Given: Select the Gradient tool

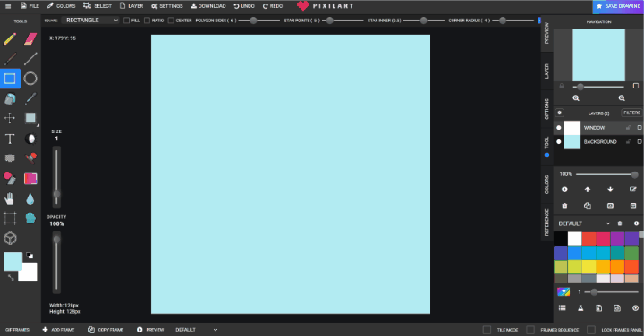Looking at the screenshot, I should [30, 179].
